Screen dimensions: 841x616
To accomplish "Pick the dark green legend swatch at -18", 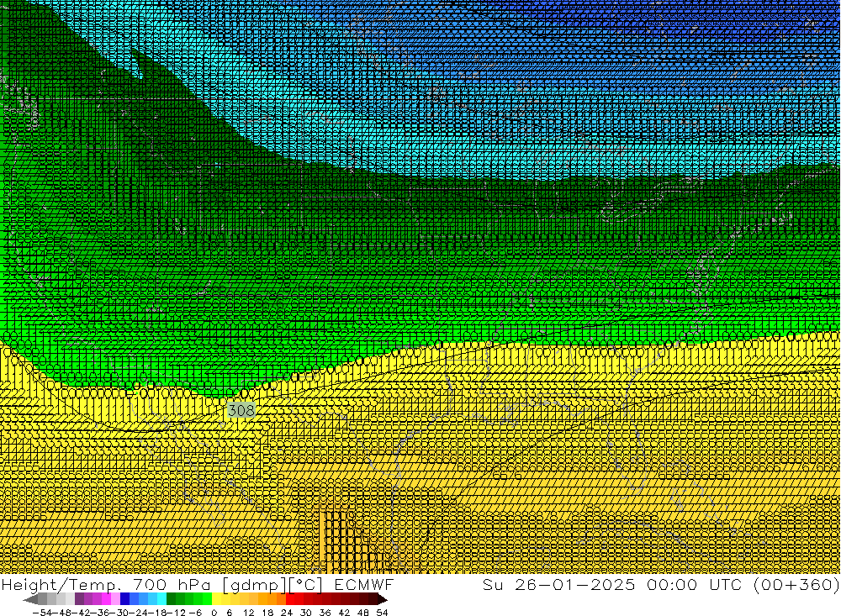I will [x=171, y=599].
